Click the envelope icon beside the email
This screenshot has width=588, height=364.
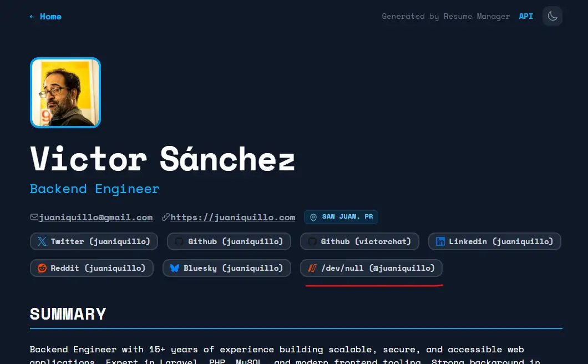(x=34, y=217)
